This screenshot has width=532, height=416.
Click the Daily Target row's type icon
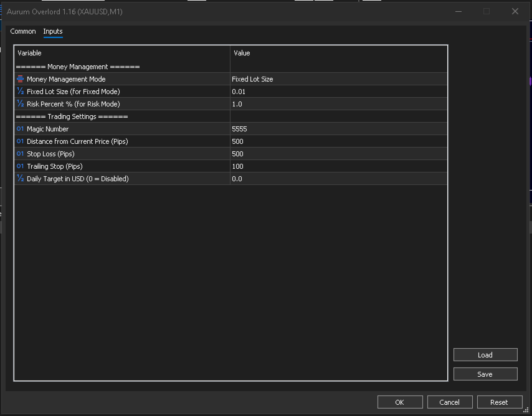click(x=20, y=179)
